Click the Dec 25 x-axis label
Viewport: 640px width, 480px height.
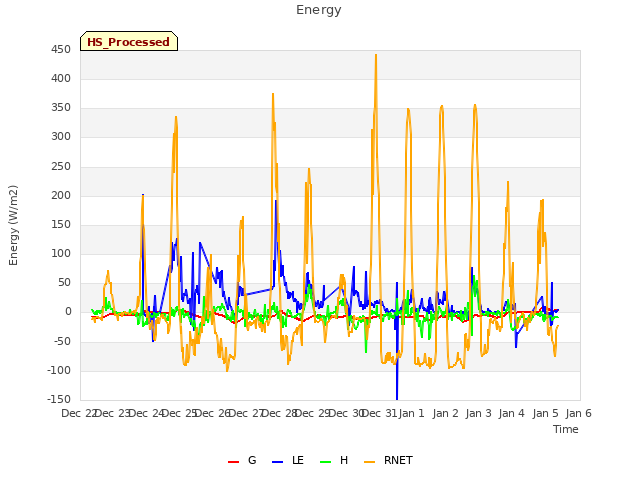[x=180, y=413]
